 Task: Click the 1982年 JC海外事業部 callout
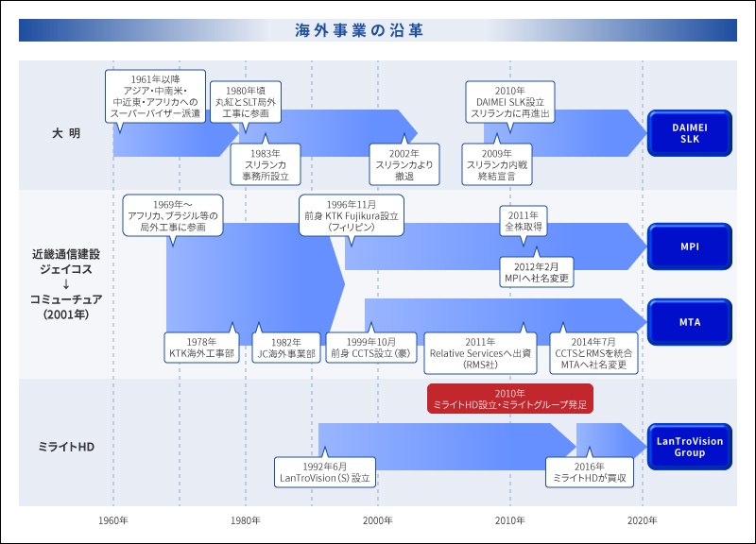pyautogui.click(x=286, y=348)
